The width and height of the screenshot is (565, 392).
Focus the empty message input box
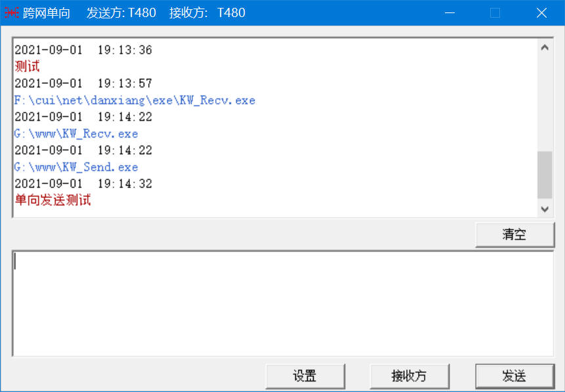(283, 304)
